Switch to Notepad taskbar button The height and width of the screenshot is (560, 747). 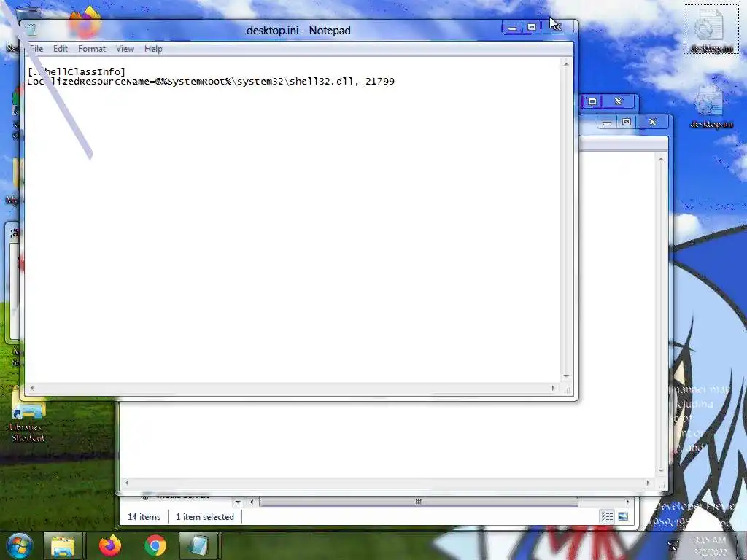tap(198, 545)
